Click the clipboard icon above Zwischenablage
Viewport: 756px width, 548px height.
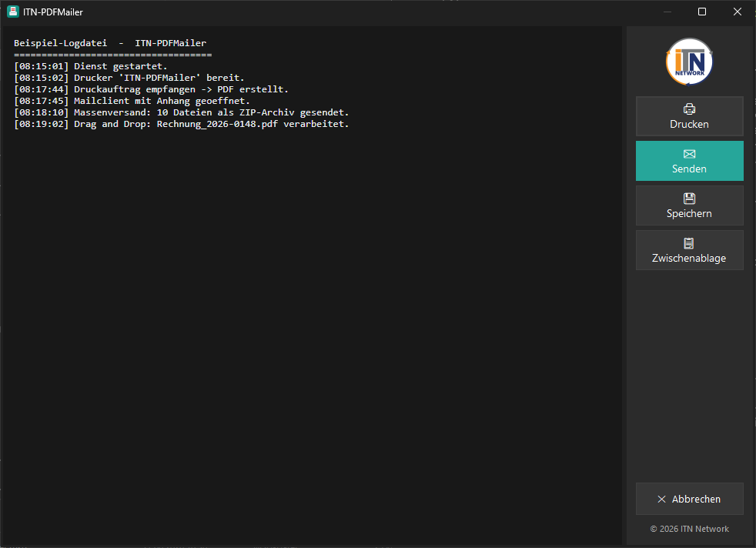pos(689,243)
